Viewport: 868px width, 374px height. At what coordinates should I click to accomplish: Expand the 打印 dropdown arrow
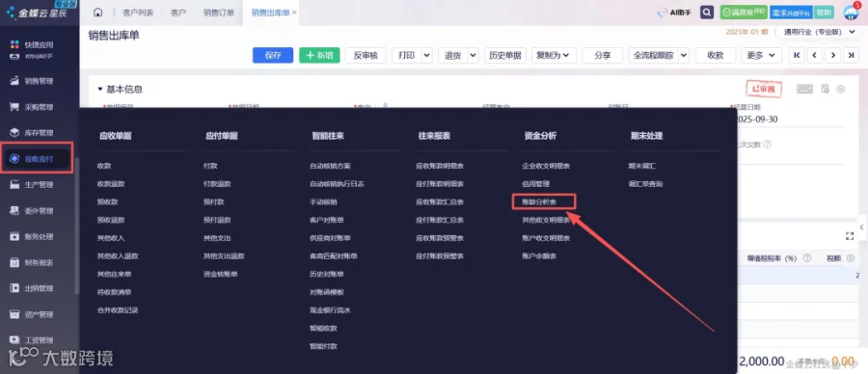click(427, 55)
